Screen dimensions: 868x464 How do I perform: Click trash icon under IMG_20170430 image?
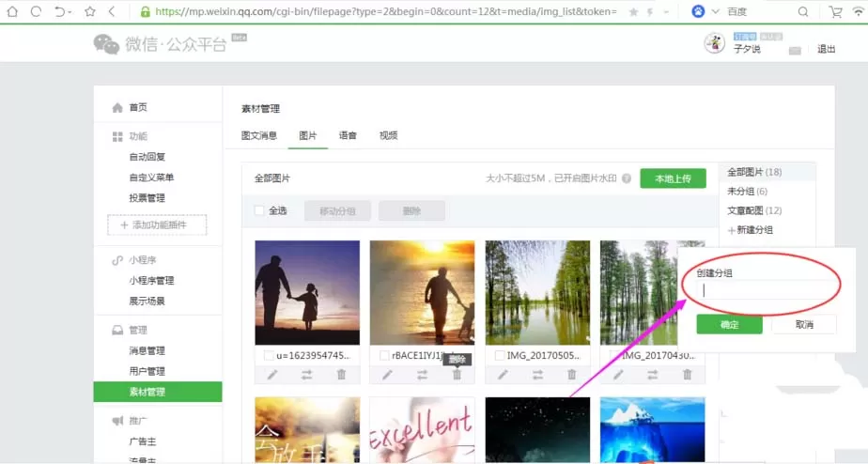click(x=687, y=375)
